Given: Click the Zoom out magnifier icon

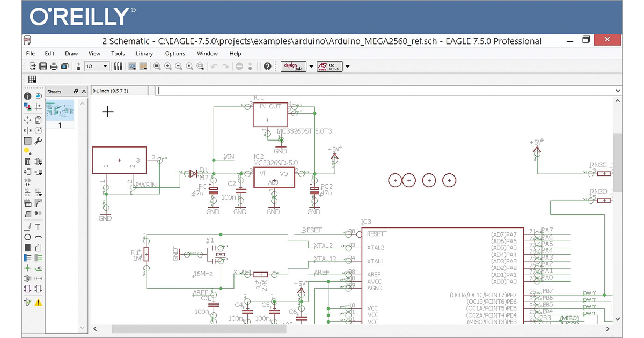Looking at the screenshot, I should (x=178, y=66).
